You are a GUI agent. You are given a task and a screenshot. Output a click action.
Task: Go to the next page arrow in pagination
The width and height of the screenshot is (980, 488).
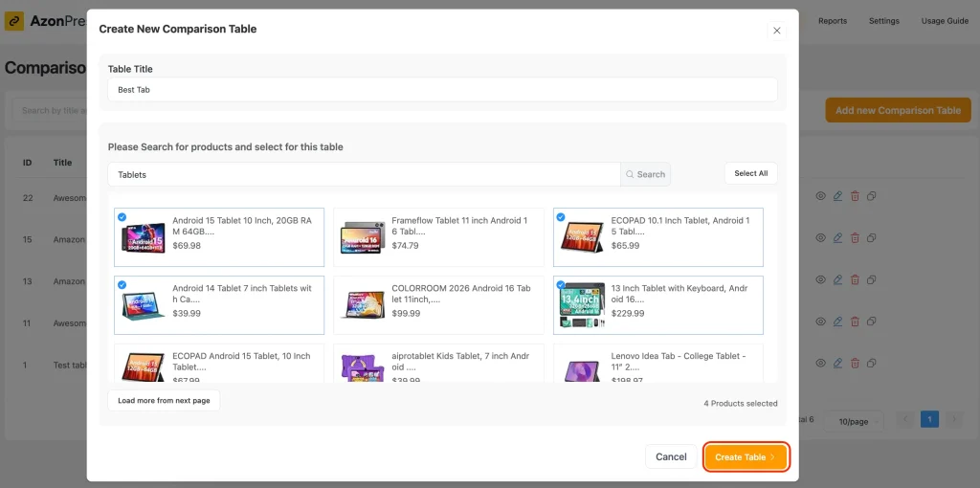click(954, 419)
